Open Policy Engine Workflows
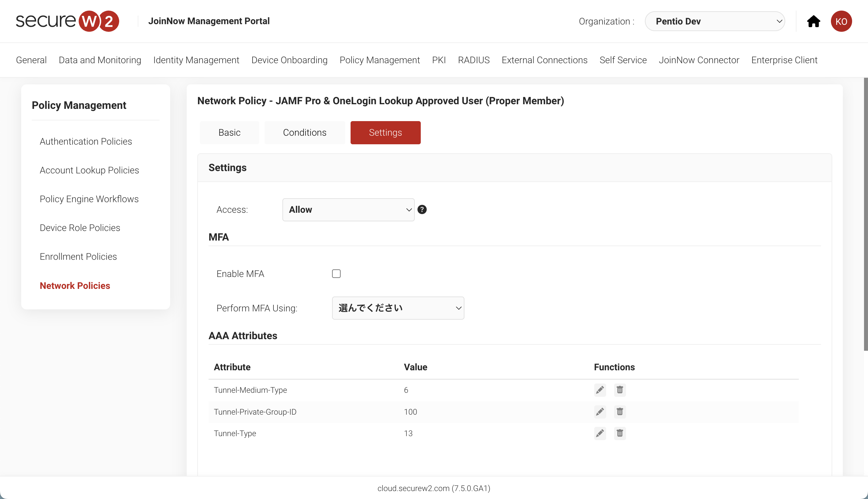Screen dimensions: 868x499 [89, 199]
